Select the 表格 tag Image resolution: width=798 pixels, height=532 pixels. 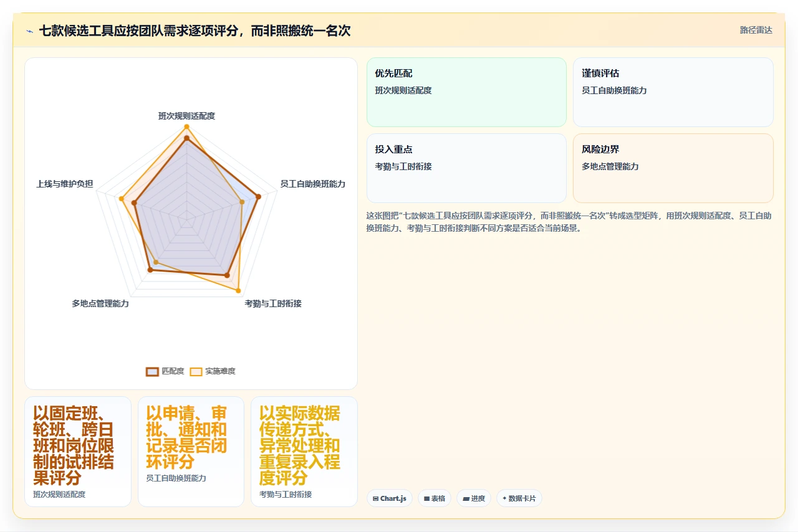(435, 498)
